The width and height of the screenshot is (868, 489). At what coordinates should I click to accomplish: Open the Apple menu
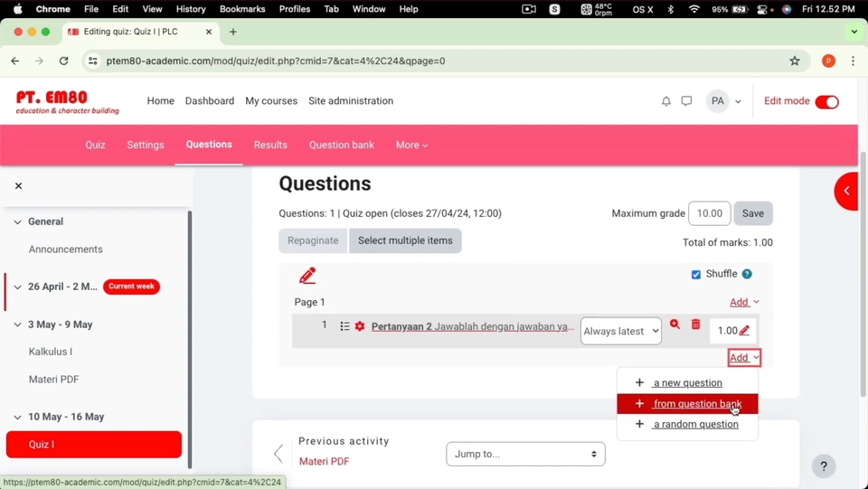(x=18, y=9)
